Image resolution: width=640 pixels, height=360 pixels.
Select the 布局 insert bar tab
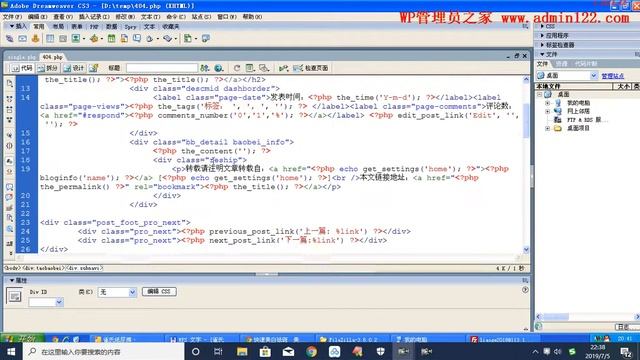pos(58,27)
